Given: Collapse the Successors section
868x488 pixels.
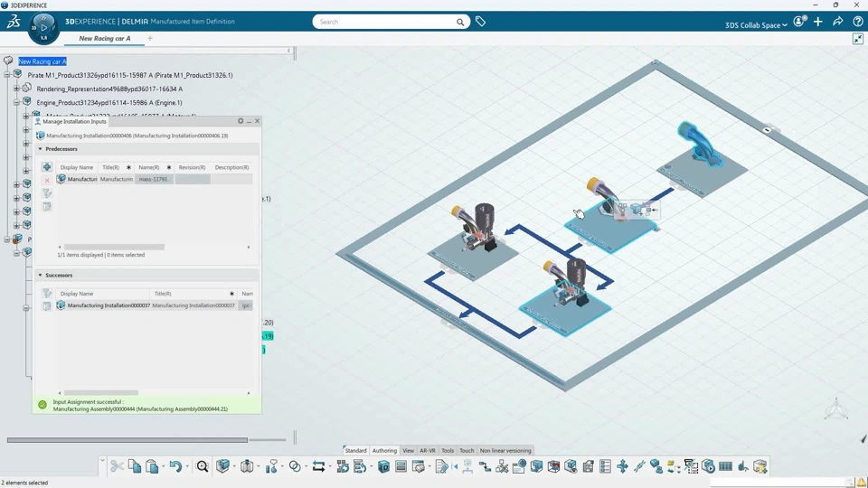Looking at the screenshot, I should click(x=40, y=275).
